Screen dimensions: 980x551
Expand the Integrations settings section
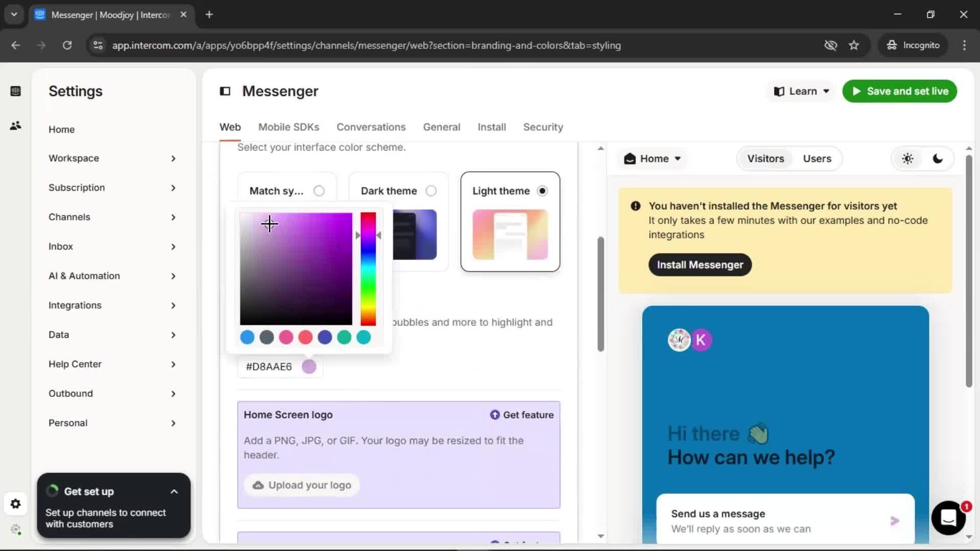coord(112,306)
